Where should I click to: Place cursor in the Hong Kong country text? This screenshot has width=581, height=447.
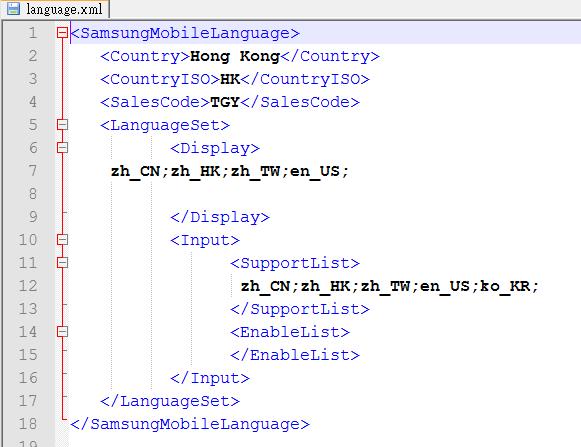[235, 56]
